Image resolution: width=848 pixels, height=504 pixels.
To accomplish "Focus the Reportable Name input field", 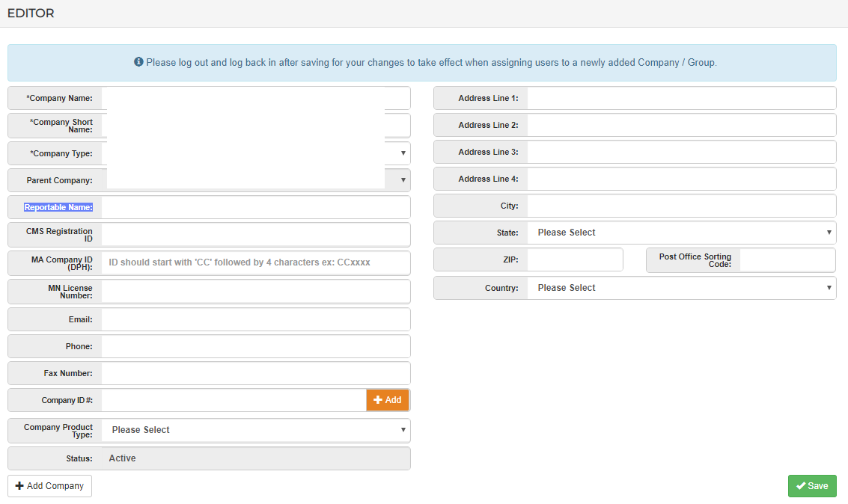I will point(255,207).
